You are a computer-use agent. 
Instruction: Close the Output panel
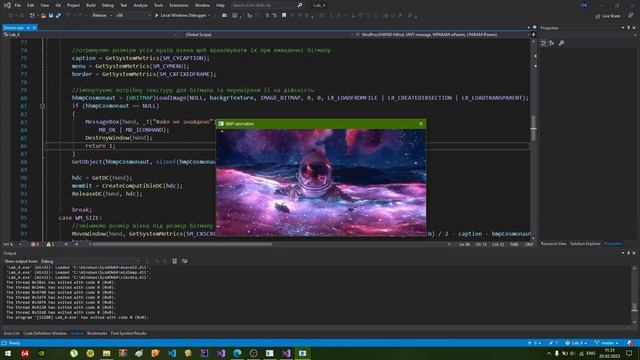click(634, 253)
